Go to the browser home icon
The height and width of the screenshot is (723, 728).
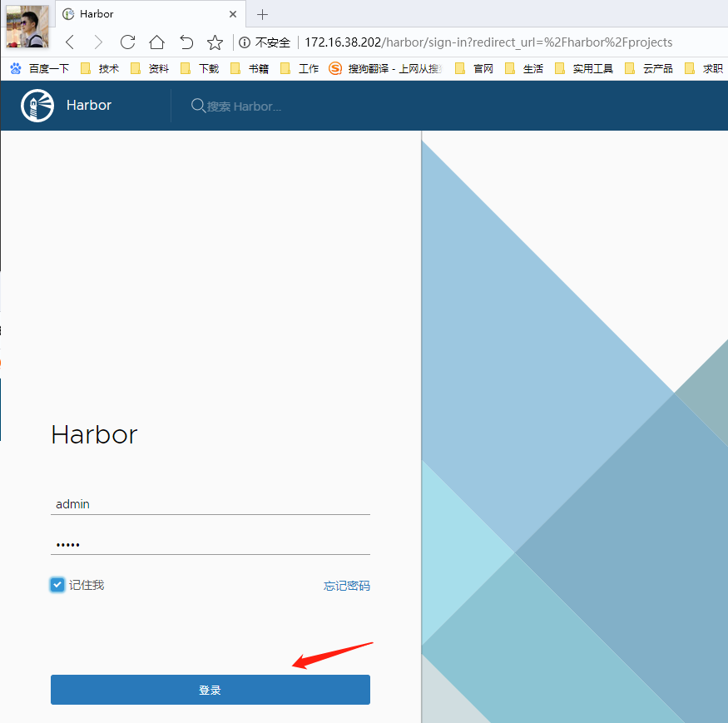(x=157, y=42)
